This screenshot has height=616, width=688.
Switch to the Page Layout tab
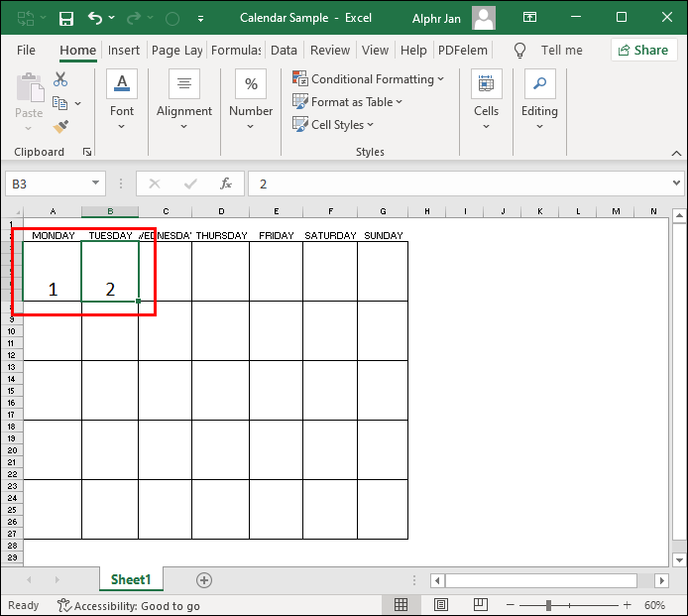coord(176,50)
